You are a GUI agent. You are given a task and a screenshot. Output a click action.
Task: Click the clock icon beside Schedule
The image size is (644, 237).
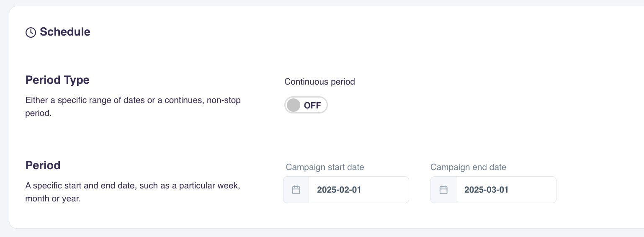(x=31, y=32)
